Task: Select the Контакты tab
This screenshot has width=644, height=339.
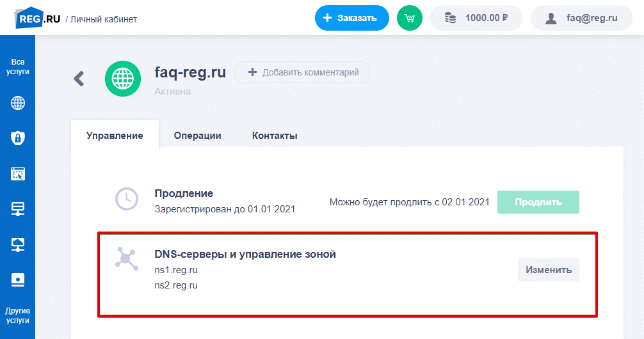Action: tap(275, 136)
